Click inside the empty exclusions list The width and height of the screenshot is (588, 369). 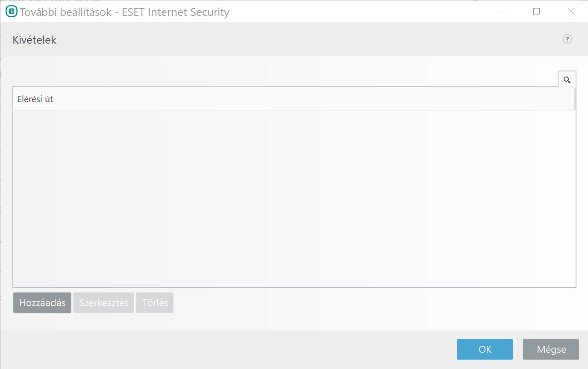pyautogui.click(x=294, y=199)
